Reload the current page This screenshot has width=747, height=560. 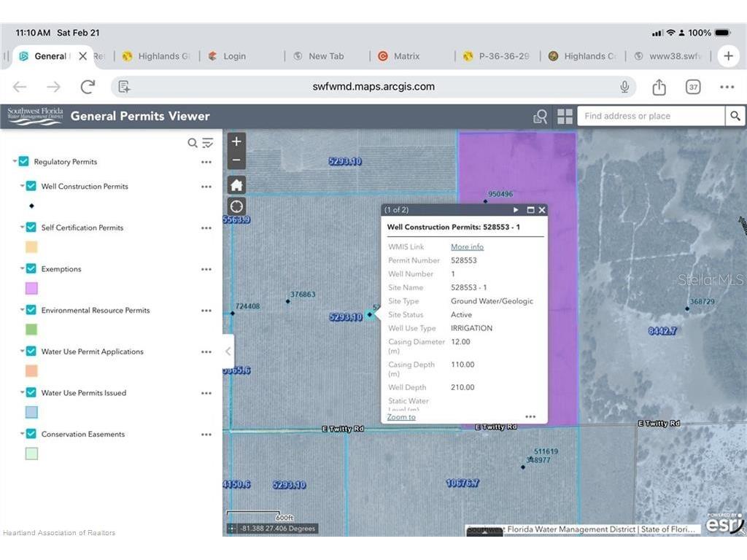pos(88,87)
